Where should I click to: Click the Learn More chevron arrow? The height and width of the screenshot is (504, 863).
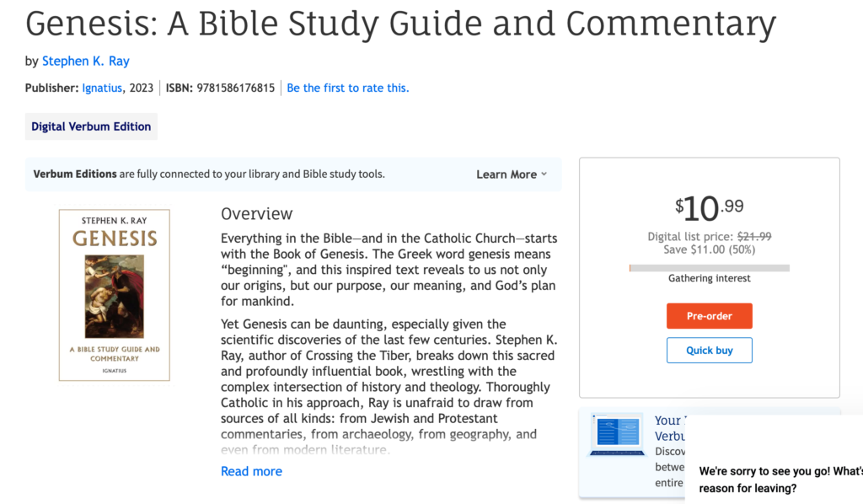click(544, 174)
